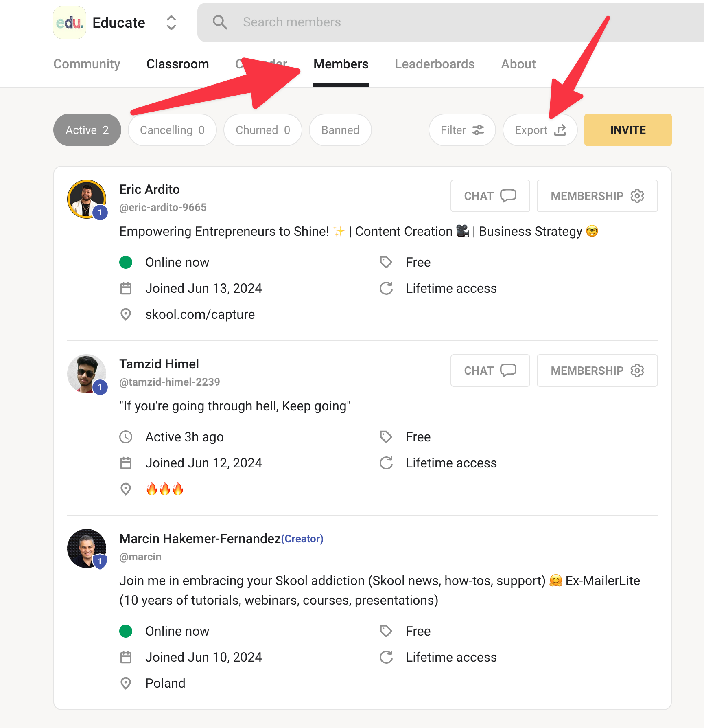Open the search magnifier icon
704x728 pixels.
[x=220, y=22]
